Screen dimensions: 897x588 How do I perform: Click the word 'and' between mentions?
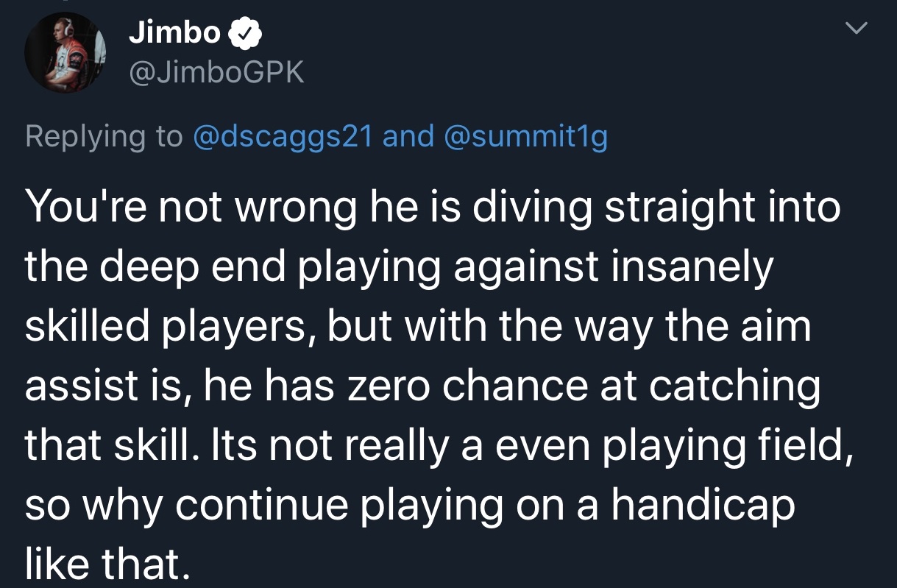point(408,136)
